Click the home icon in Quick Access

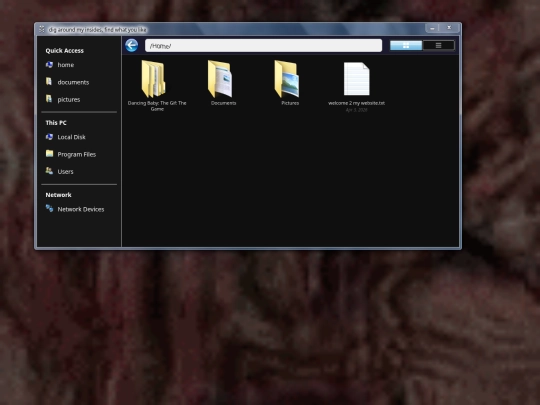coord(49,64)
